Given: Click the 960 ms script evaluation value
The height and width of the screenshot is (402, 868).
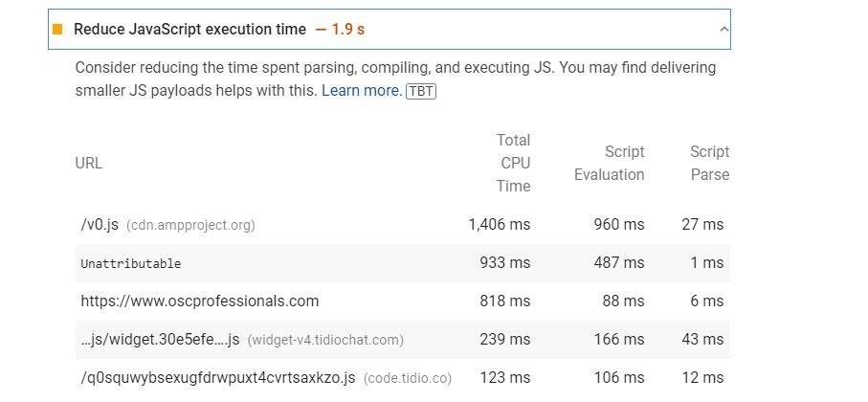Looking at the screenshot, I should pyautogui.click(x=619, y=225).
